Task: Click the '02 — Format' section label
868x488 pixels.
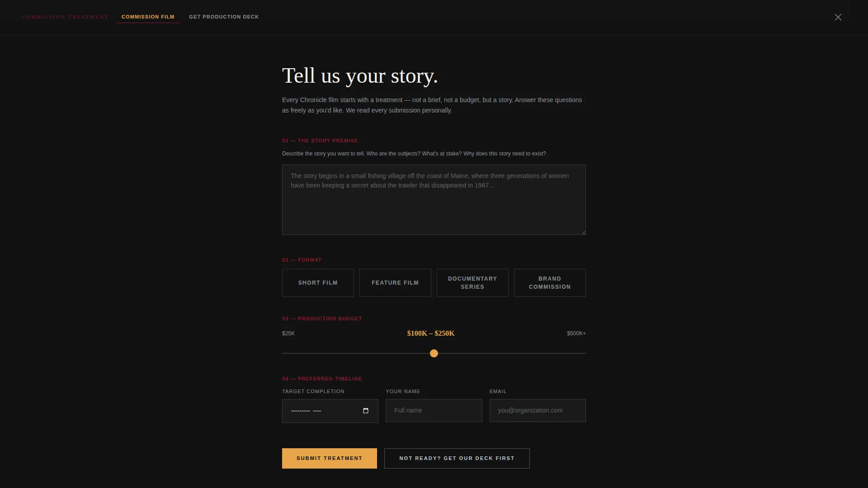Action: tap(302, 260)
